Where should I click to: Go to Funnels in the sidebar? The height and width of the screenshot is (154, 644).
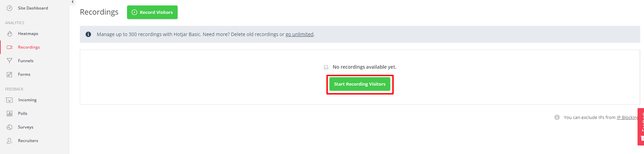25,61
